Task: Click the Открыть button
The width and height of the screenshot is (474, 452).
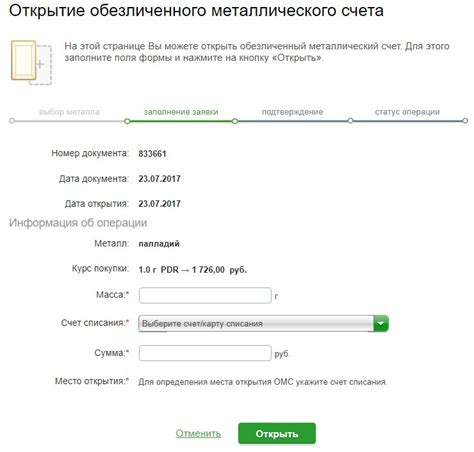Action: [x=277, y=433]
